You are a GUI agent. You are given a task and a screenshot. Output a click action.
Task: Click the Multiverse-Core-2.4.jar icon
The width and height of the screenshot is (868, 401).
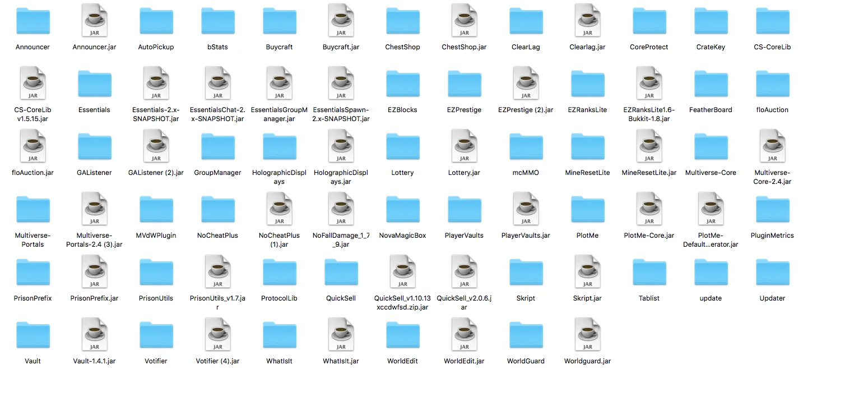coord(772,146)
